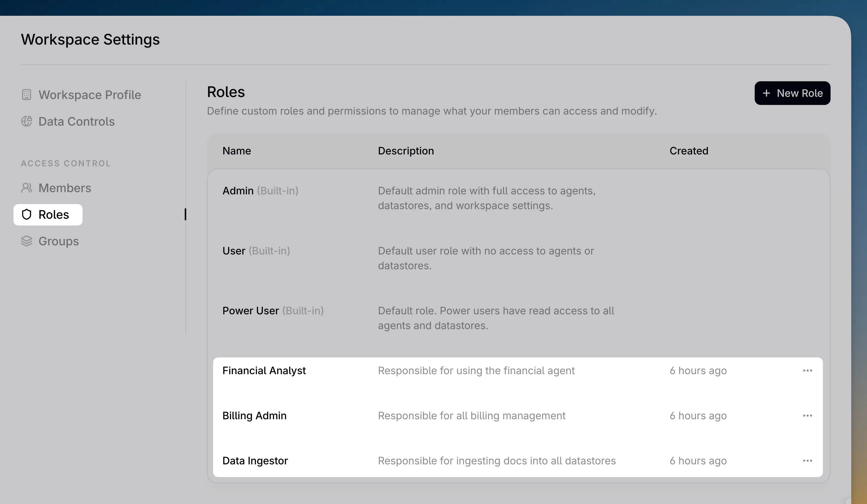Open Data Ingestor more options menu

[807, 461]
